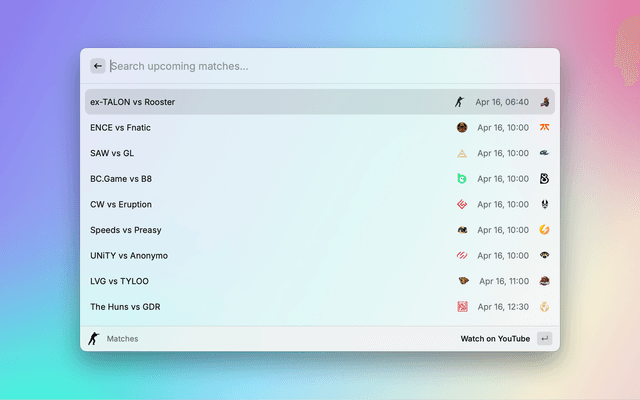Click the SAW team triangle logo

pyautogui.click(x=462, y=153)
